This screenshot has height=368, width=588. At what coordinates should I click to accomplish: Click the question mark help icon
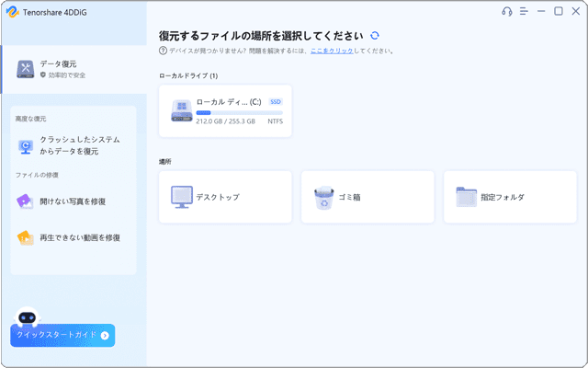[x=163, y=51]
